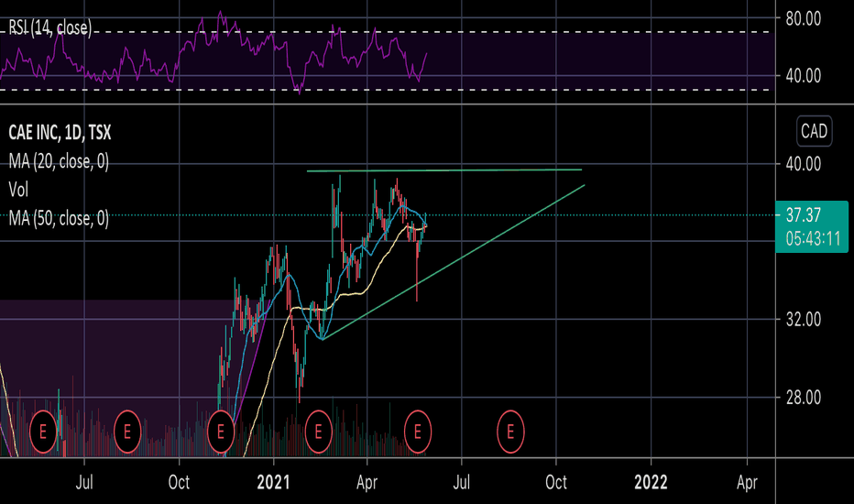
Task: Click the RSI 80.00 scale label
Action: (804, 19)
